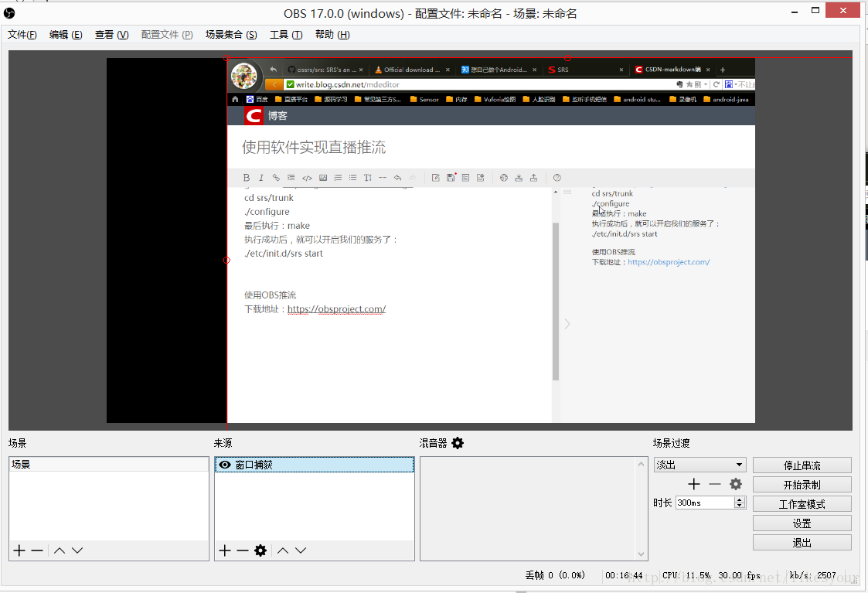Click the 退出 button
868x593 pixels.
[802, 543]
